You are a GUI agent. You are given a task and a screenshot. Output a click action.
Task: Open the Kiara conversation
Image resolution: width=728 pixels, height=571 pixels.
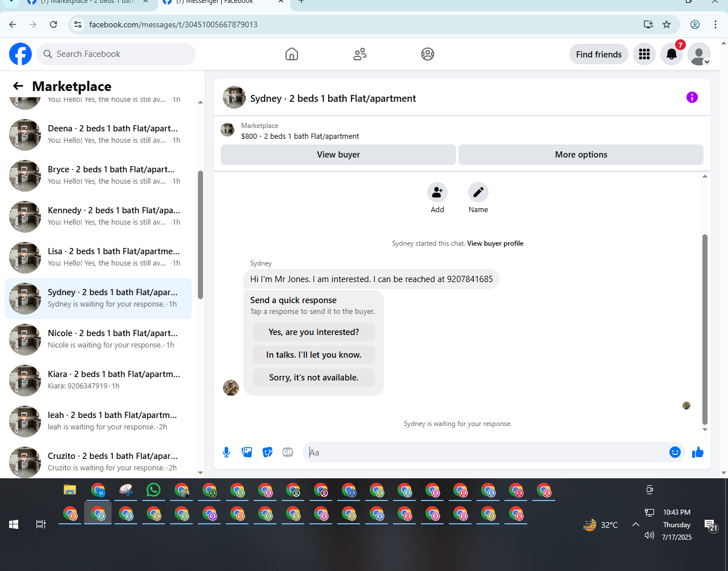[98, 380]
